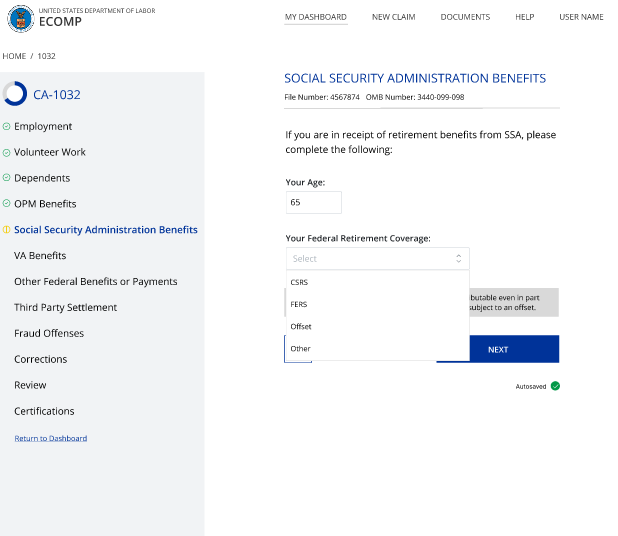Open My Dashboard in the top navigation

(316, 17)
